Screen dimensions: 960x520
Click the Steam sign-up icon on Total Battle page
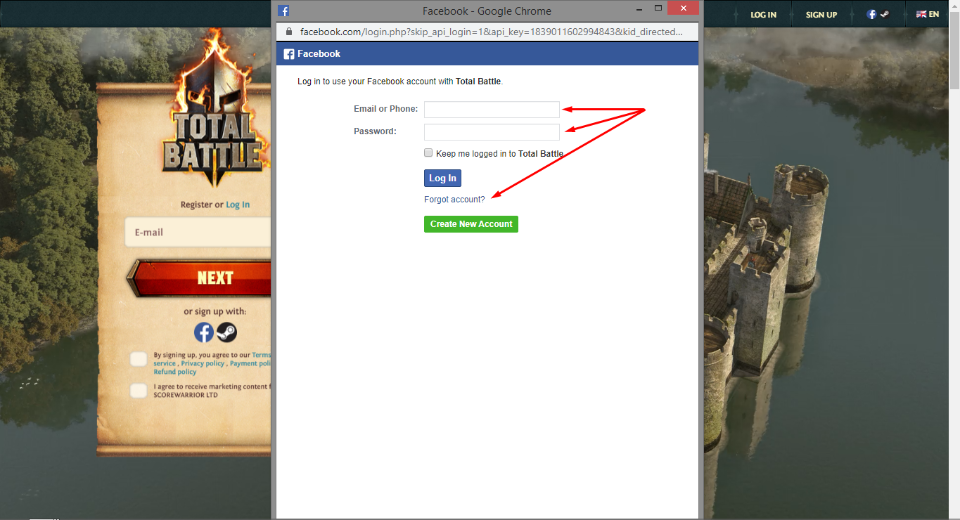227,333
